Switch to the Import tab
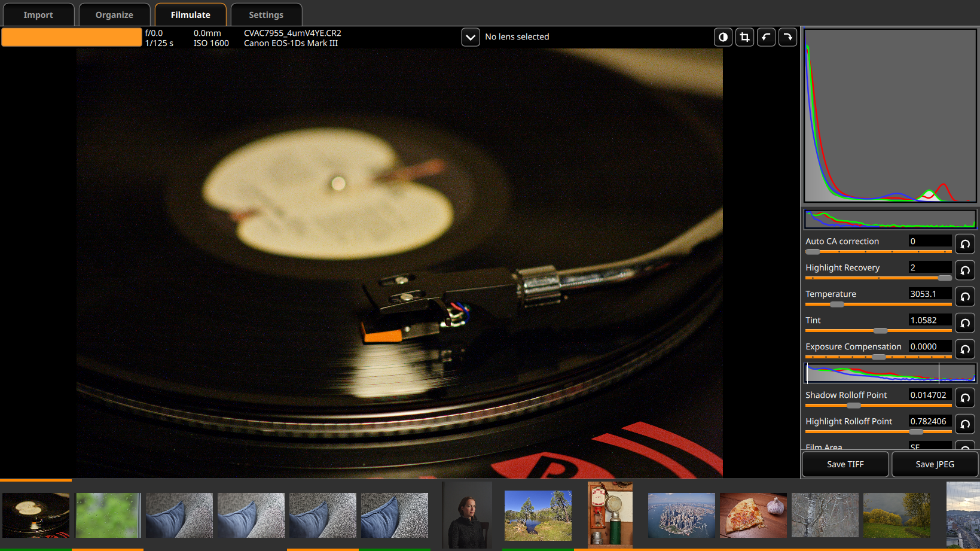 [x=38, y=15]
